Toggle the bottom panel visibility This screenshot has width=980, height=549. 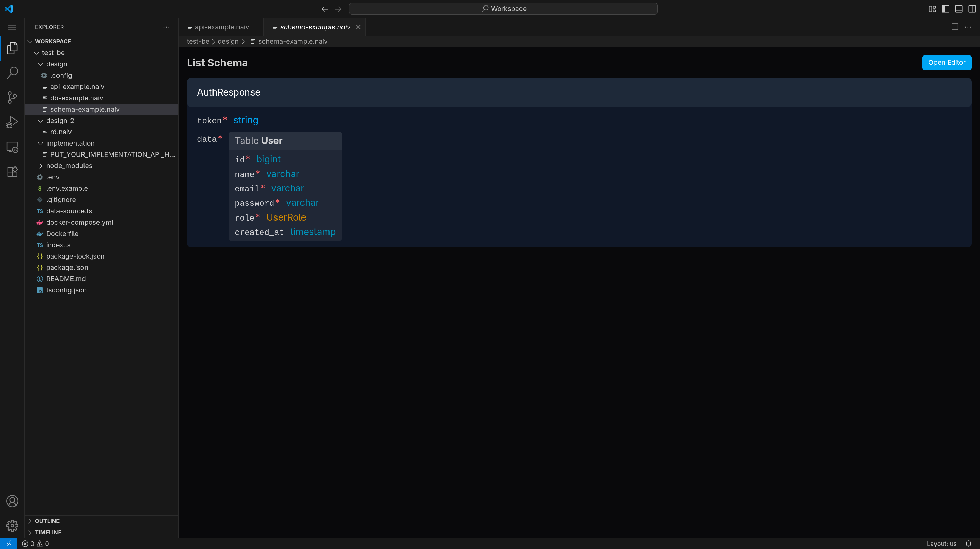click(958, 9)
